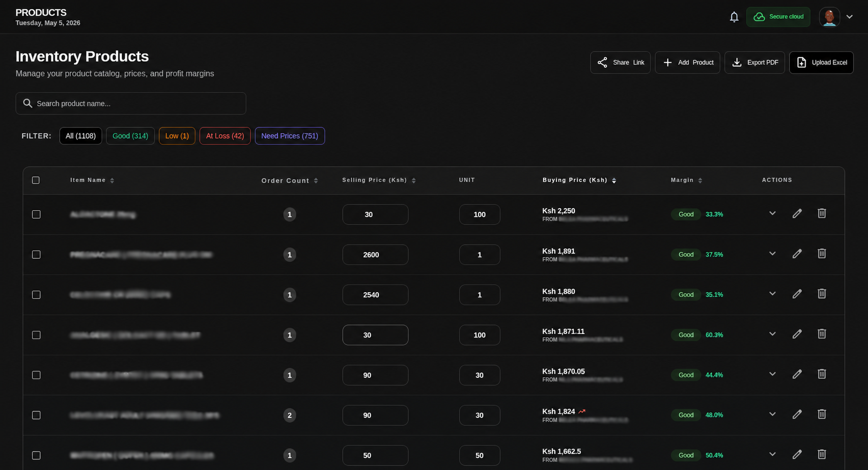
Task: Tick checkbox for the Ksh 1,824 row
Action: [x=36, y=416]
